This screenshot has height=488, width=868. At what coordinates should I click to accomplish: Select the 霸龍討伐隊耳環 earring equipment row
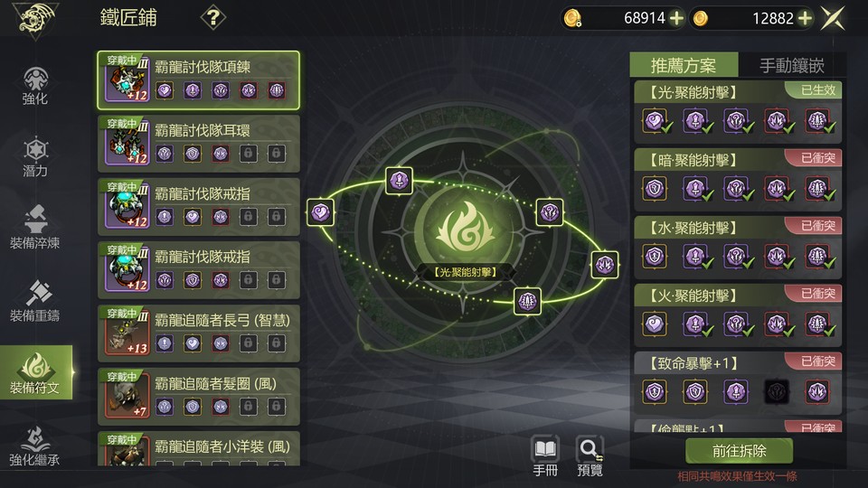pos(199,144)
